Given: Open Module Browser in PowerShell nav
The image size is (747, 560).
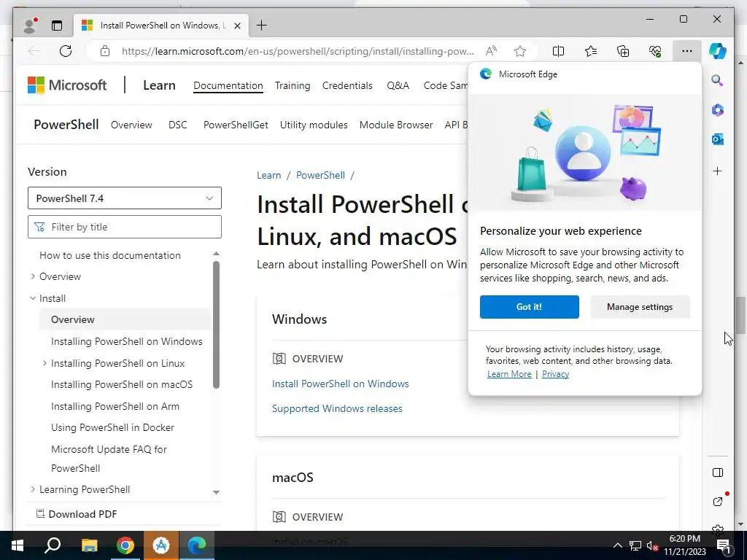Looking at the screenshot, I should 396,125.
